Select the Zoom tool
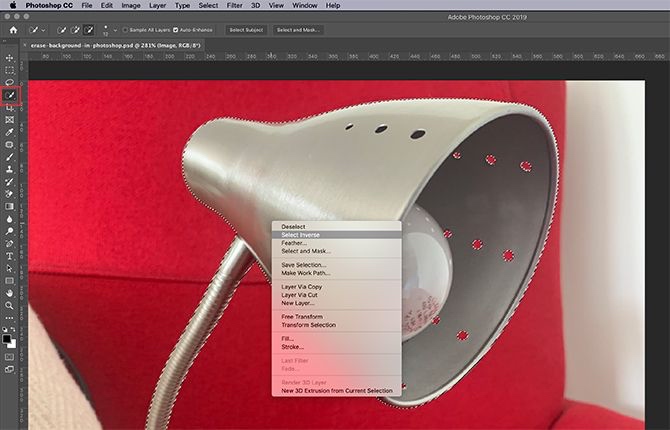Screen dimensions: 670x430 pyautogui.click(x=9, y=305)
